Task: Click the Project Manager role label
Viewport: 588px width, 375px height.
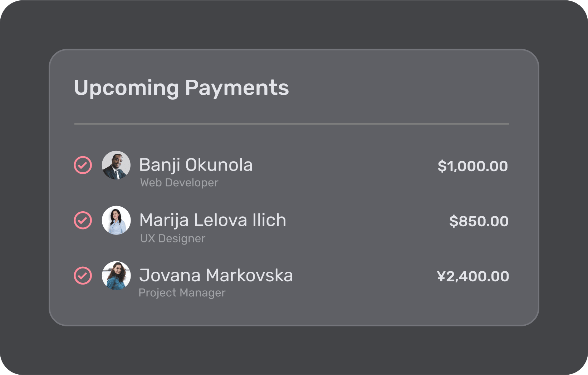Action: 182,293
